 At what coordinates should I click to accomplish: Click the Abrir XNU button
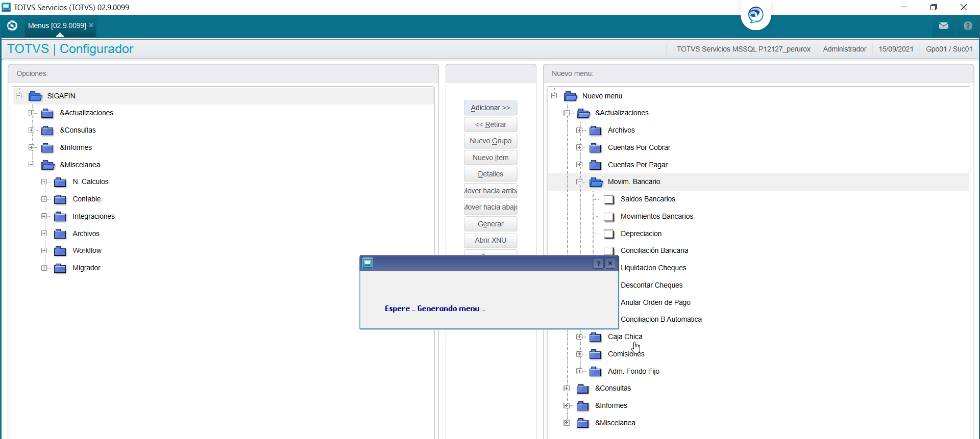click(x=491, y=240)
